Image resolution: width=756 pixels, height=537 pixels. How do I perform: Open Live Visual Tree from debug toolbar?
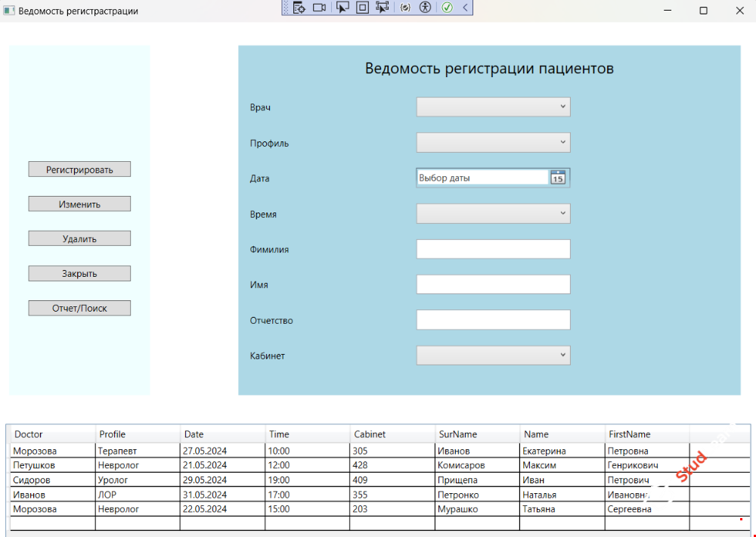click(299, 8)
